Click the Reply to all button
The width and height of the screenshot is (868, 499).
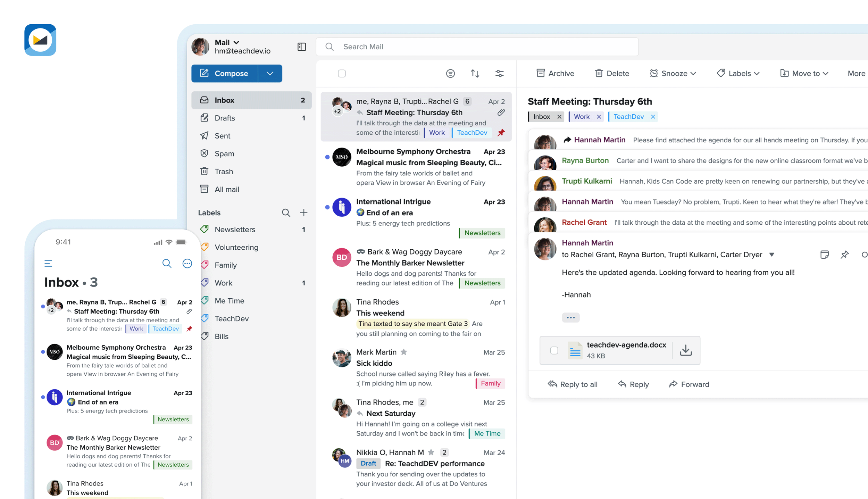[573, 384]
